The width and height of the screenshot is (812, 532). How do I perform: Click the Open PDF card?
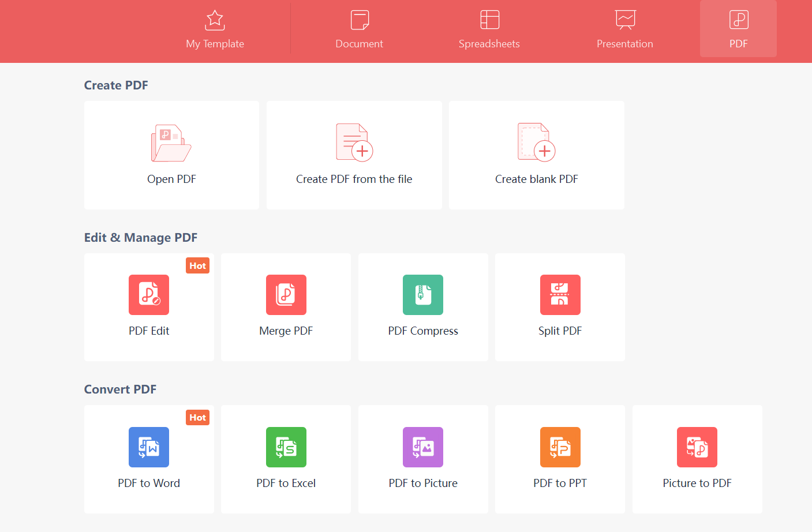pos(171,155)
